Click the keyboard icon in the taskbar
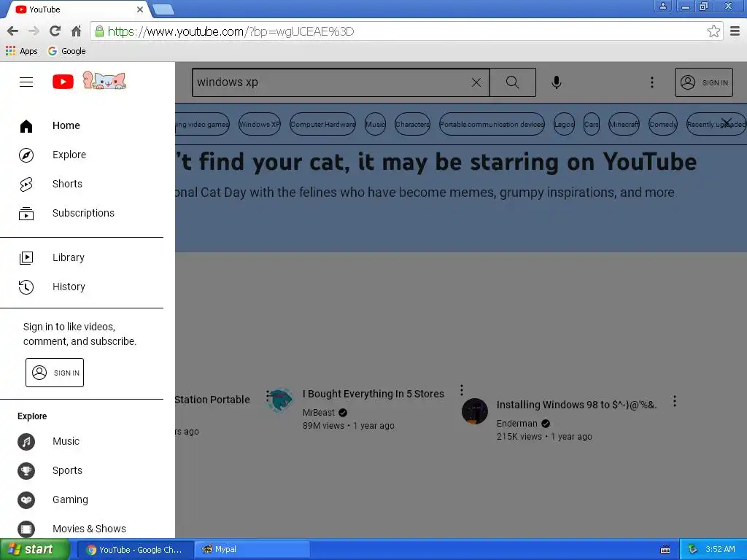 click(x=665, y=550)
